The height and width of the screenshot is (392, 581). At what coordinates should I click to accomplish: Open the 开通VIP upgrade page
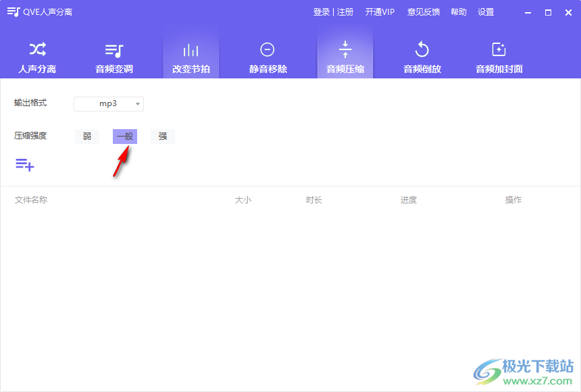tap(380, 11)
